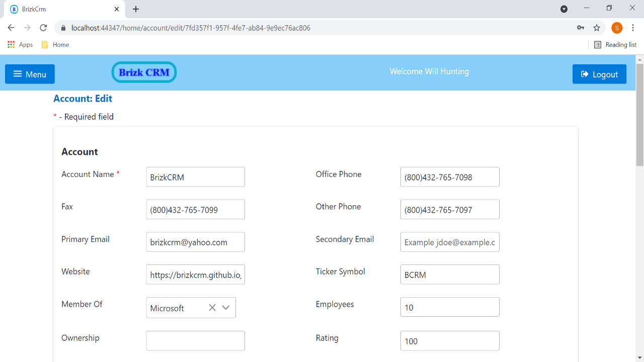
Task: Open the Reading list
Action: (615, 45)
